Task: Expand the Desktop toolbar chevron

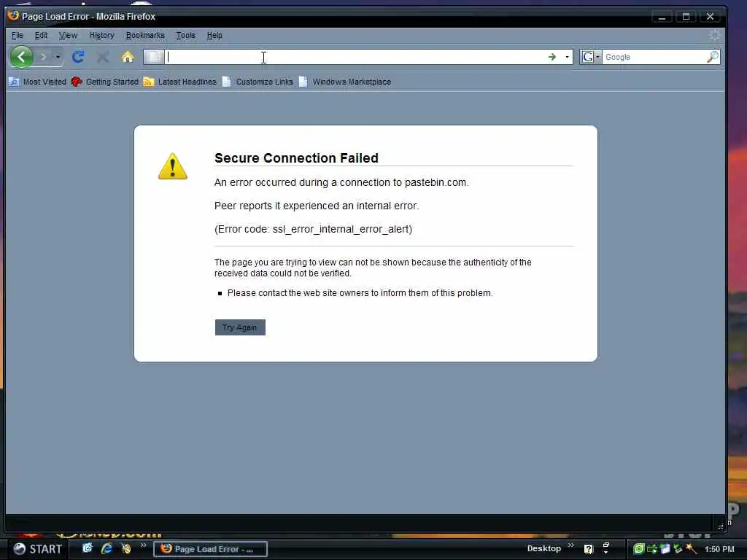Action: [571, 545]
